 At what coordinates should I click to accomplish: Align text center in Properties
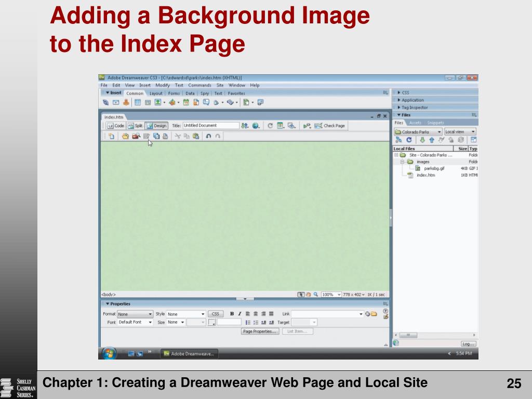(256, 314)
